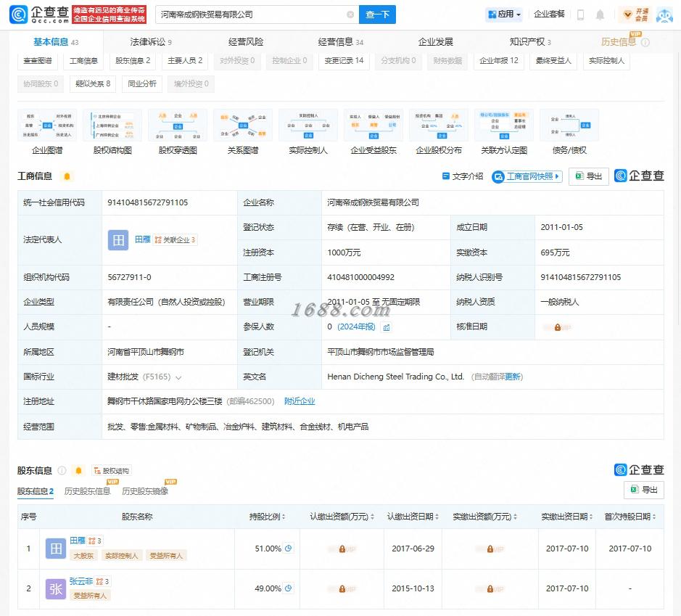The image size is (681, 616).
Task: Switch to the 基本信息 tab
Action: (56, 42)
